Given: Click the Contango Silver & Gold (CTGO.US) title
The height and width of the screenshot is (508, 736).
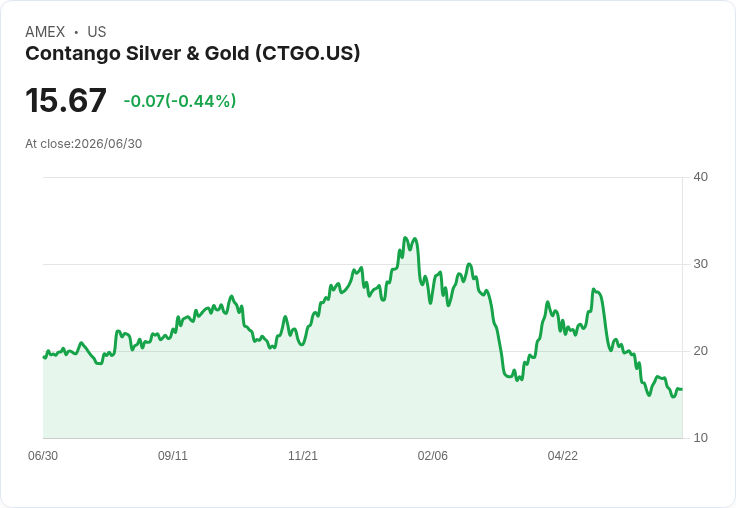Looking at the screenshot, I should (x=192, y=54).
